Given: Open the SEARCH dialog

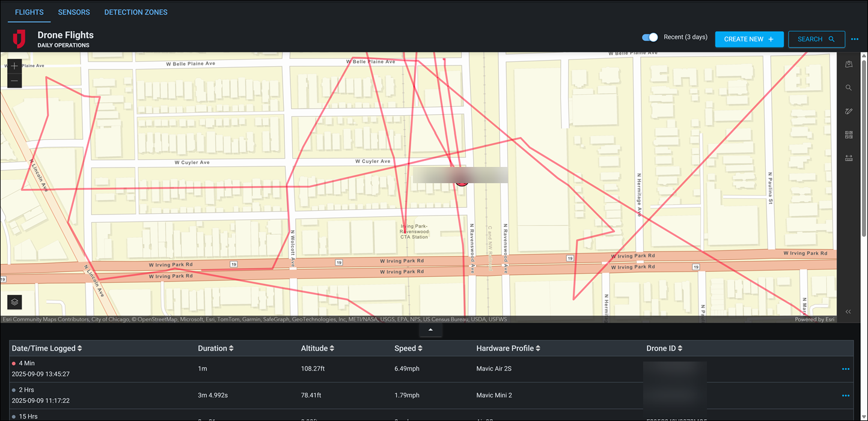Looking at the screenshot, I should (816, 39).
